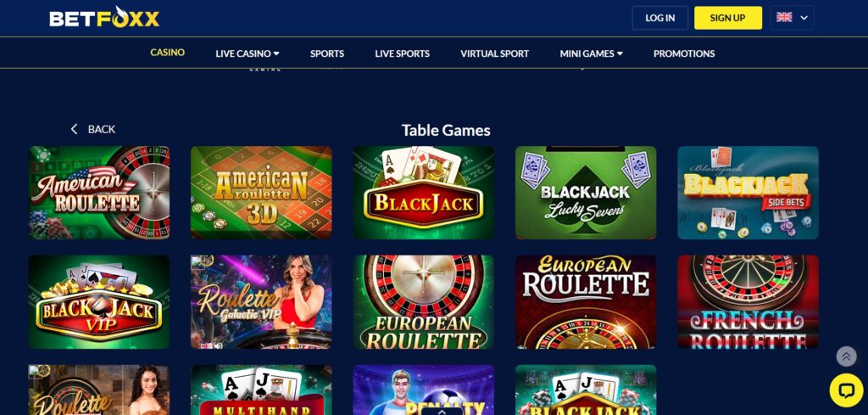Viewport: 868px width, 415px height.
Task: Click the BetFoxx logo
Action: [104, 17]
